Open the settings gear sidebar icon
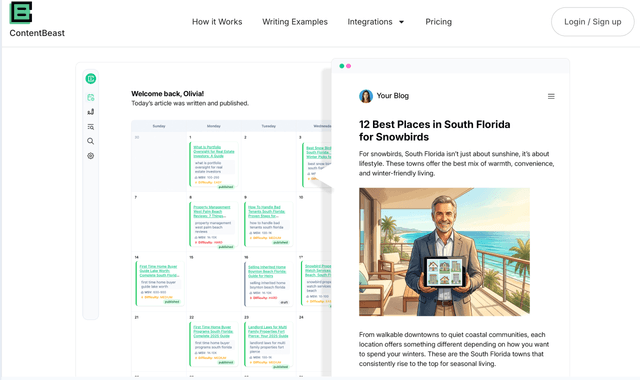The image size is (640, 380). point(91,156)
